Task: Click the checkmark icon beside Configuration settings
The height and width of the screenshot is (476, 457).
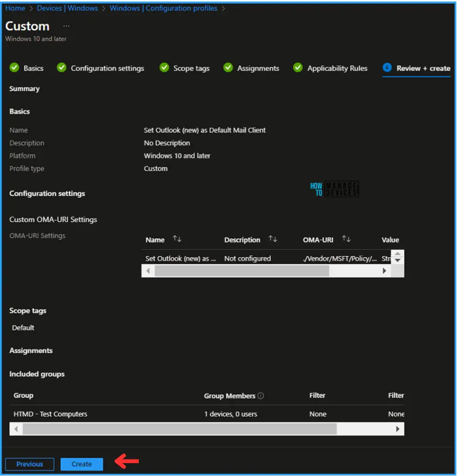Action: pyautogui.click(x=62, y=68)
